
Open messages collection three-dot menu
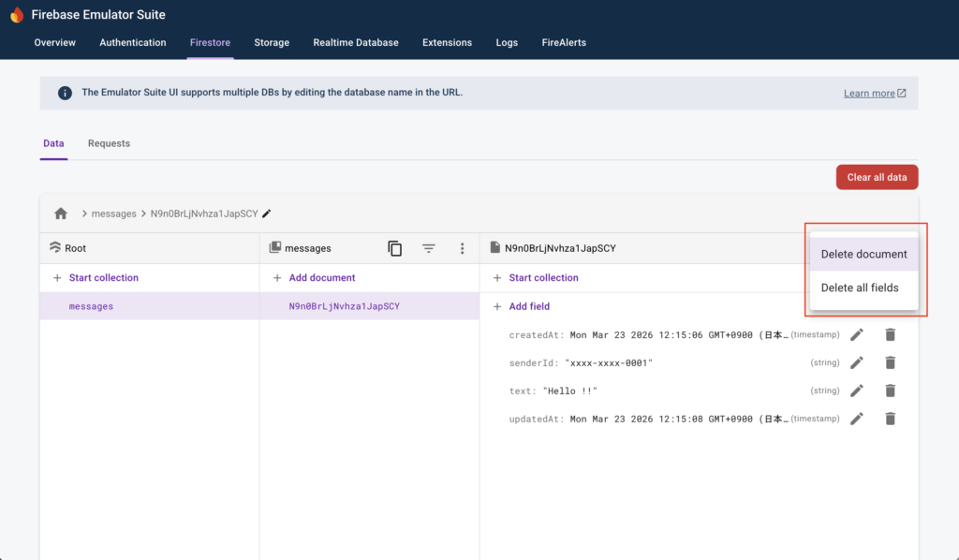[462, 248]
